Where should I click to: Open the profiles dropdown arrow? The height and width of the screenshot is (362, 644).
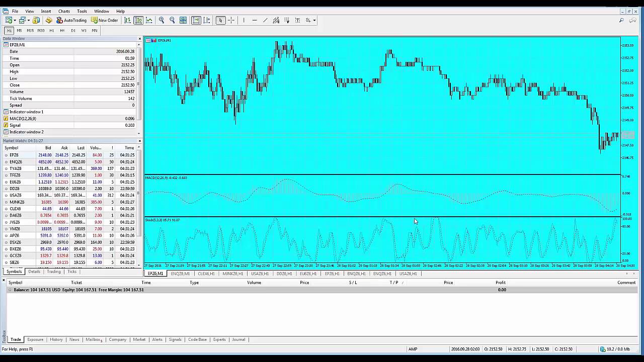pyautogui.click(x=29, y=20)
